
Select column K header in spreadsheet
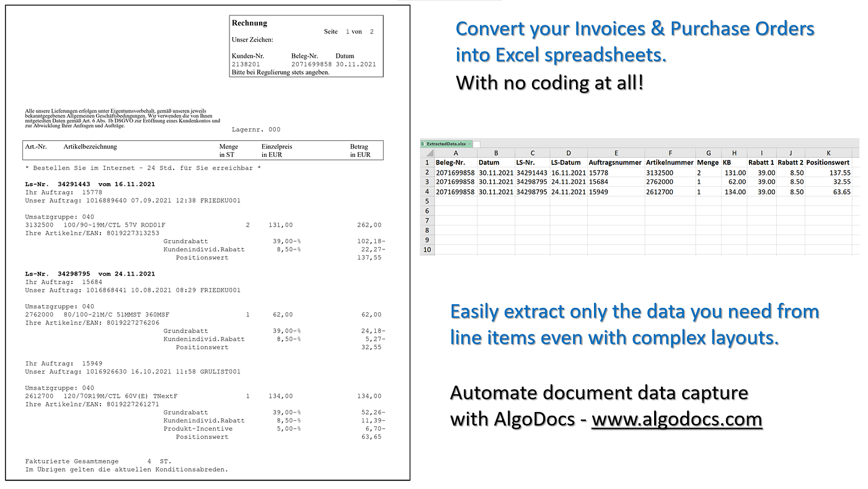point(828,153)
